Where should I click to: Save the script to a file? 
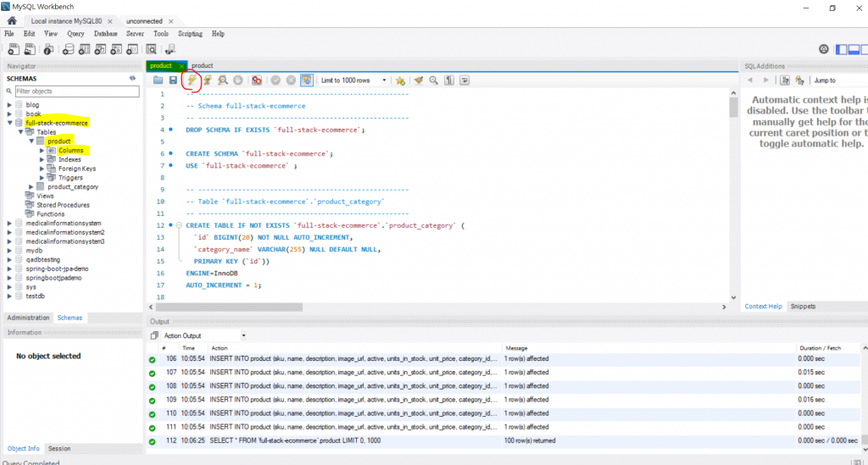click(173, 80)
